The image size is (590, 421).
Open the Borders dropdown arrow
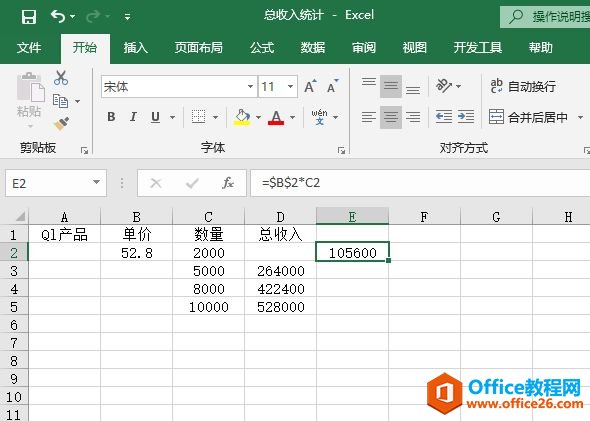(x=216, y=117)
